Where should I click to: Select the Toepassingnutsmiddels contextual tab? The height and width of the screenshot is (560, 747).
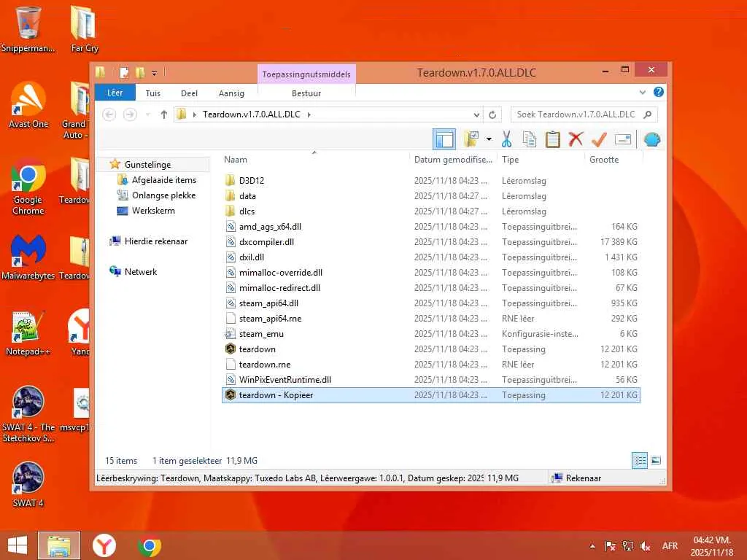(x=306, y=74)
